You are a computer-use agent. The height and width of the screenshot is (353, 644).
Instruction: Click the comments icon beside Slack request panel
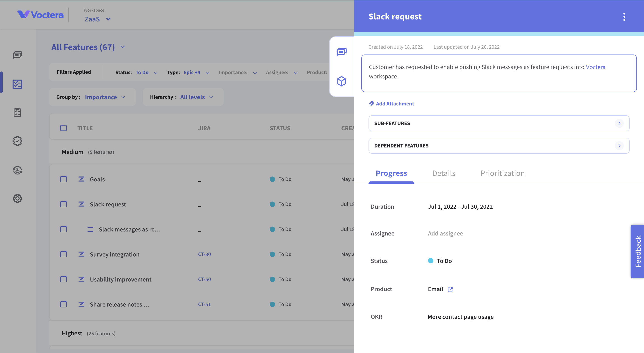[341, 52]
